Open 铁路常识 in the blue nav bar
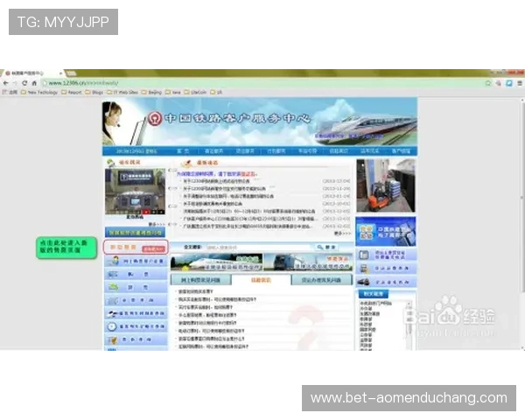This screenshot has width=525, height=420. tap(339, 151)
